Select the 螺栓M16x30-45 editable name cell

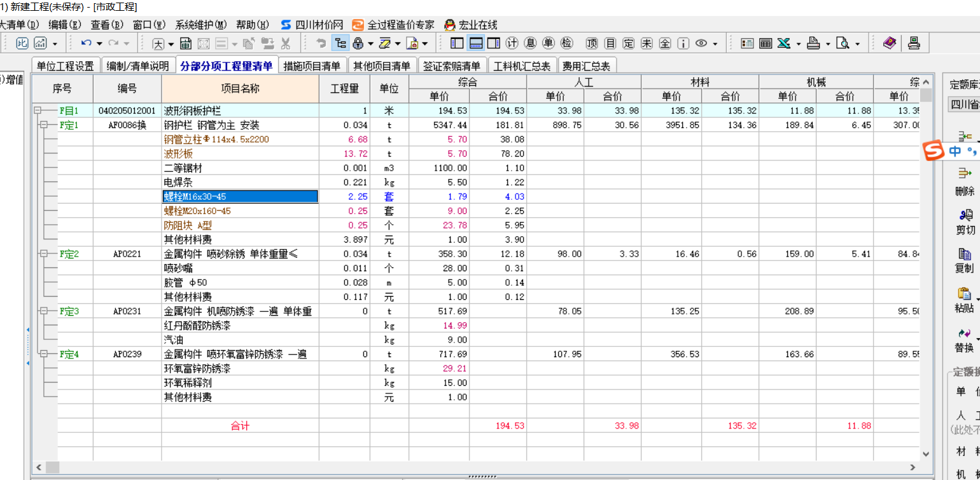tap(240, 197)
